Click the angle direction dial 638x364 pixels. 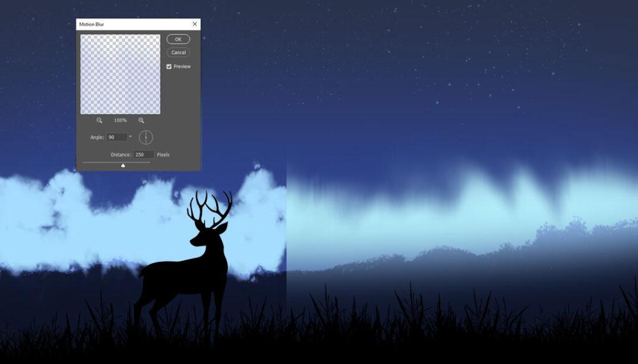pos(146,138)
